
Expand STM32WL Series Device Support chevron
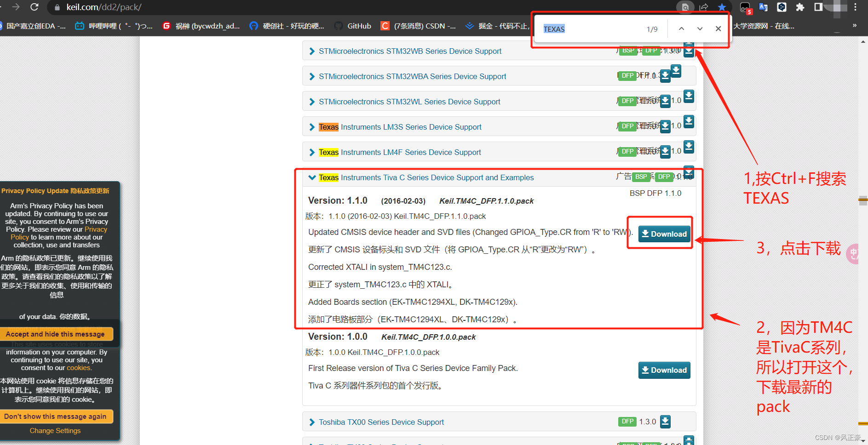point(312,102)
